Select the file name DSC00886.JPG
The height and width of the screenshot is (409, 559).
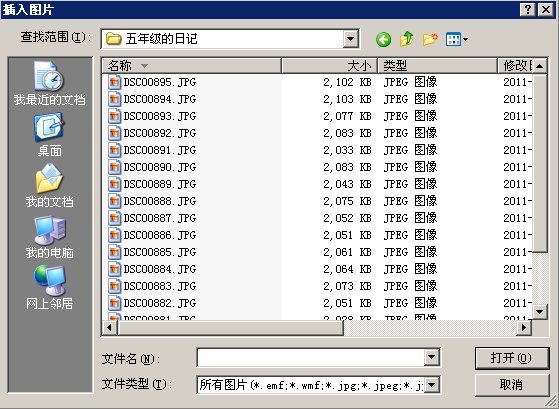[160, 235]
